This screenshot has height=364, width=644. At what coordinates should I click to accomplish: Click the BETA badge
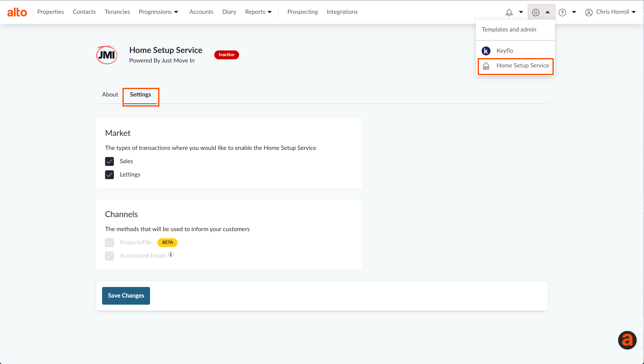[168, 243]
